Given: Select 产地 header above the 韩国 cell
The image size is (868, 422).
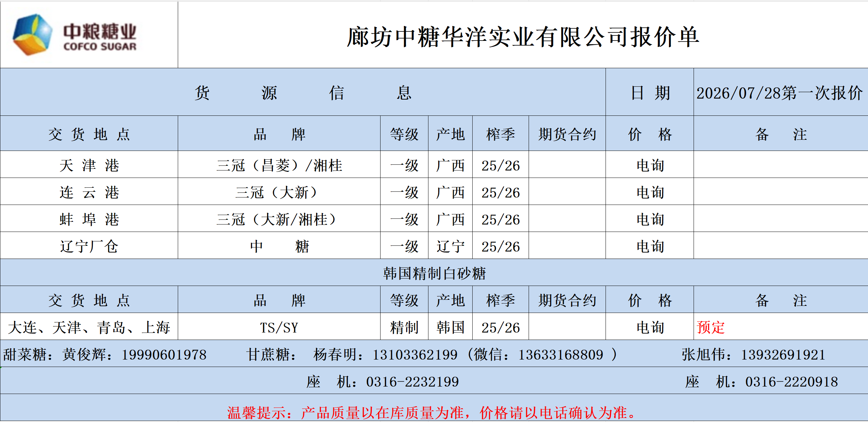Looking at the screenshot, I should pyautogui.click(x=450, y=300).
